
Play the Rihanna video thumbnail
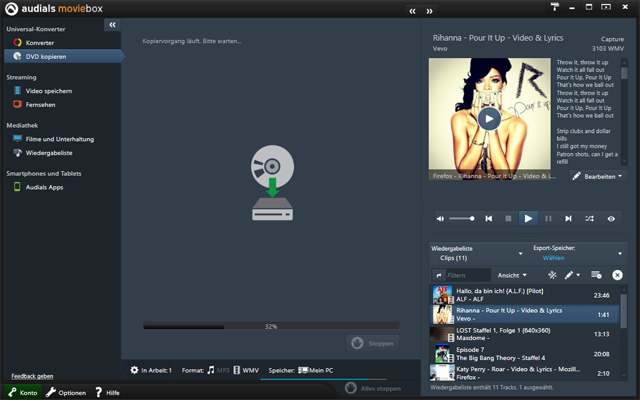point(489,119)
